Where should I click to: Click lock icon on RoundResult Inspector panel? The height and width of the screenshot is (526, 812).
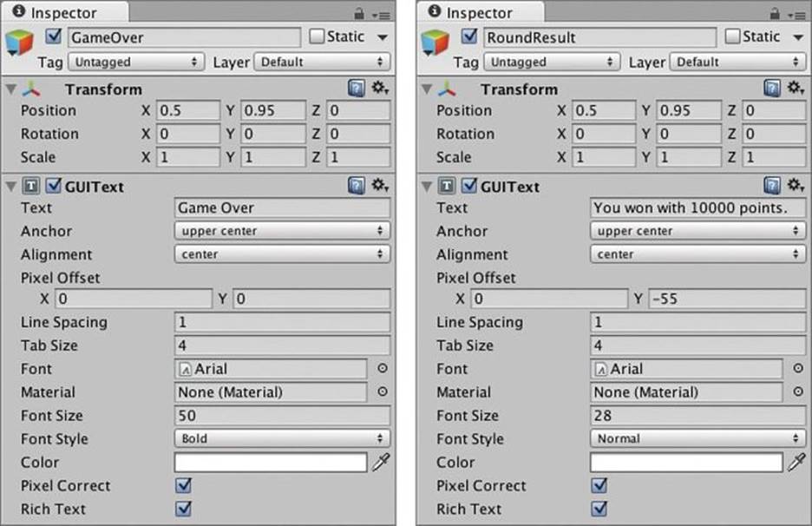tap(774, 14)
